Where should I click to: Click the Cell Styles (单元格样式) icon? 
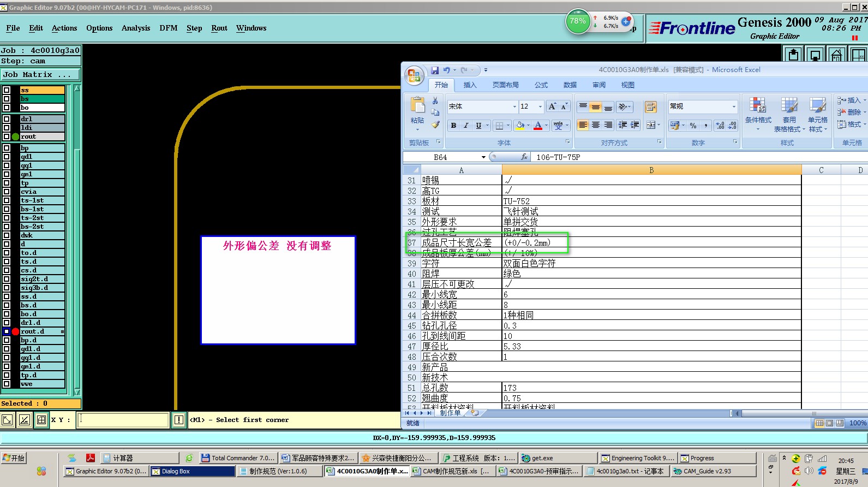(x=817, y=115)
